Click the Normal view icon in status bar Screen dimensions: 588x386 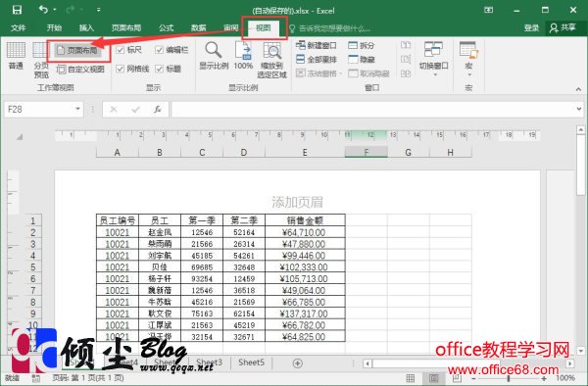[411, 378]
